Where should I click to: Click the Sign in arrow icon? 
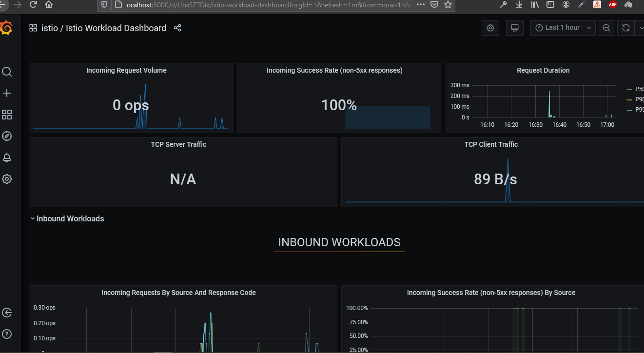point(7,313)
